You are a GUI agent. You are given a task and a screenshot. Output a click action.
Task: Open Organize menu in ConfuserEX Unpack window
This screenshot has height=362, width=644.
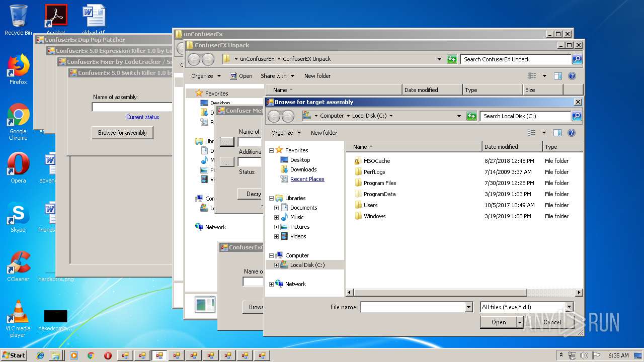pyautogui.click(x=206, y=76)
